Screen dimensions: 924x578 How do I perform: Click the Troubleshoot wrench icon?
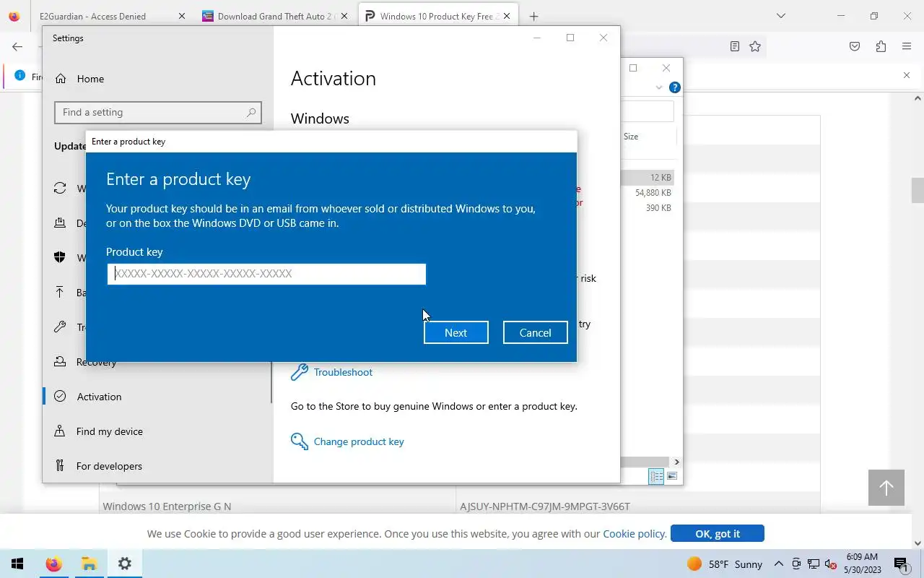coord(299,372)
